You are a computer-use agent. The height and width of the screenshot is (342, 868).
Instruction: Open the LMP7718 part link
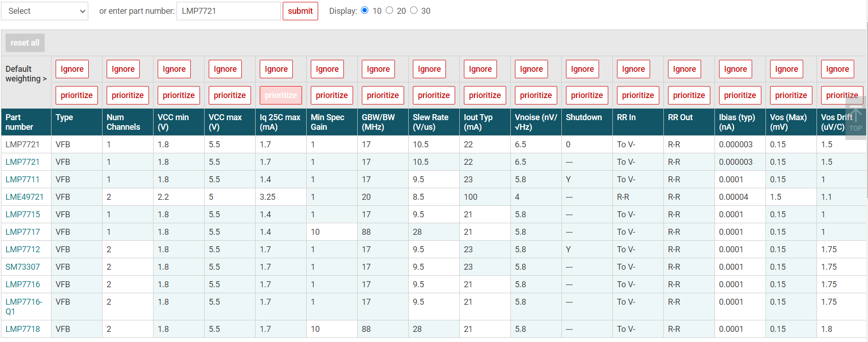click(23, 329)
